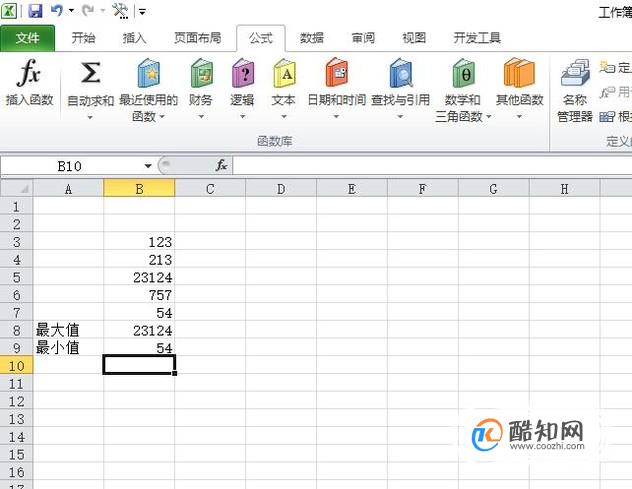This screenshot has height=489, width=632.
Task: Open the Name Box dropdown arrow
Action: (148, 166)
